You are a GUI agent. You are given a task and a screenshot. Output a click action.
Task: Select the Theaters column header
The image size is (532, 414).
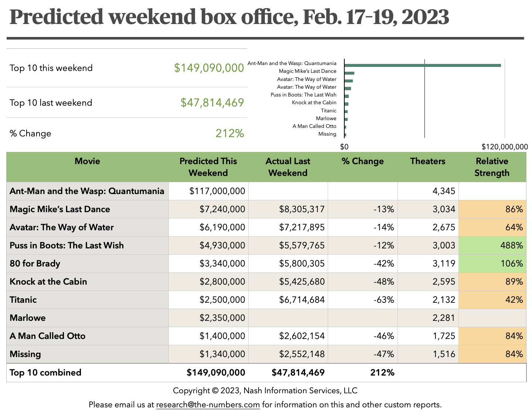[427, 161]
